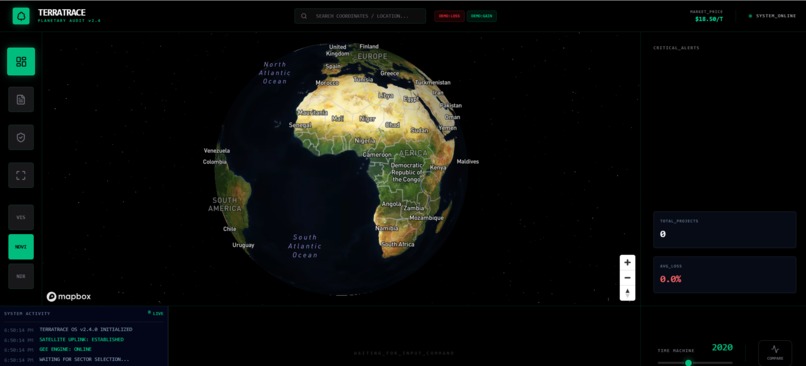
Task: Click the Nigeria label on the globe
Action: 365,140
